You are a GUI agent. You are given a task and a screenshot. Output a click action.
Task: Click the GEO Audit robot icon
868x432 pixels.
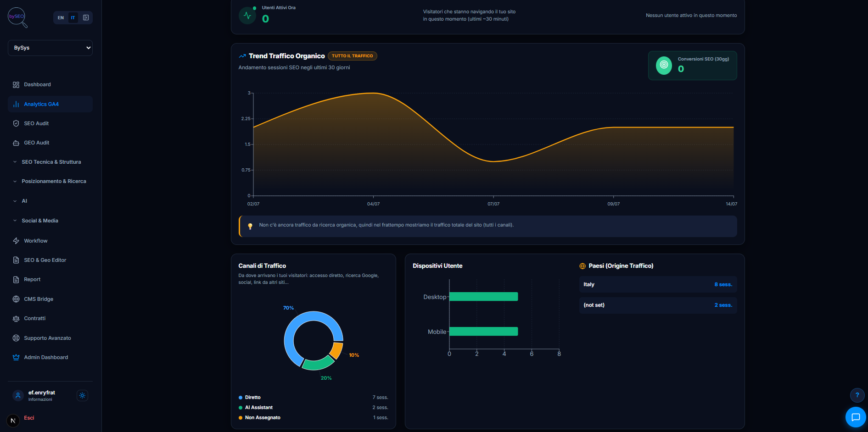point(16,143)
